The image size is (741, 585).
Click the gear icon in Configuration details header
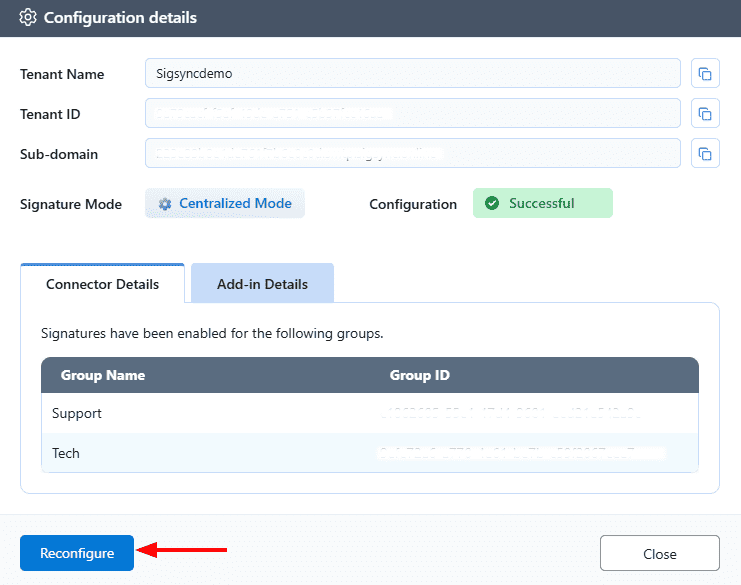click(28, 18)
